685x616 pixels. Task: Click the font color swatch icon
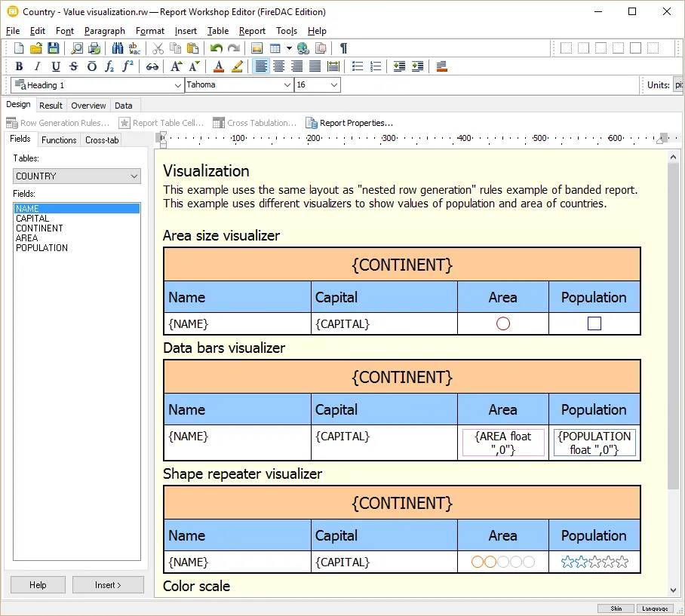(218, 66)
